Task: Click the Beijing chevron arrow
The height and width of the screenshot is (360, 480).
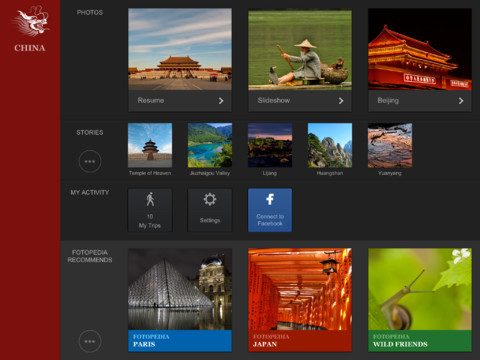Action: (461, 101)
